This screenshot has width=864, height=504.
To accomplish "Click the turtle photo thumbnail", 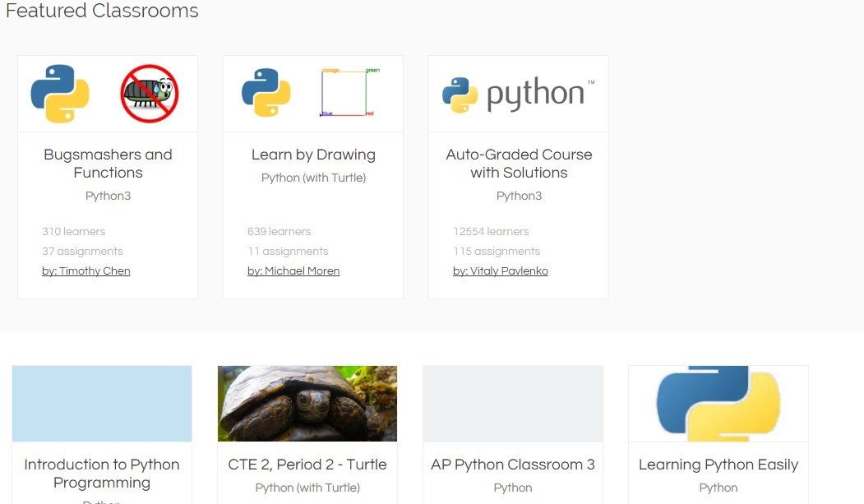I will [x=307, y=403].
